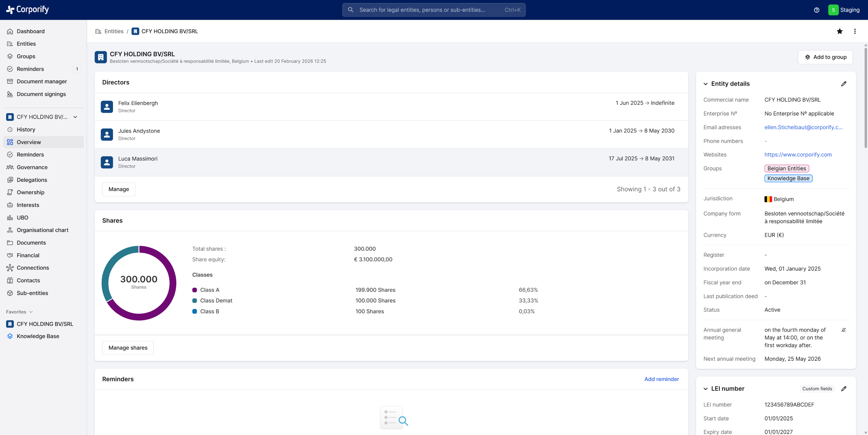Click the Manage shares button
Viewport: 868px width, 435px height.
(128, 348)
